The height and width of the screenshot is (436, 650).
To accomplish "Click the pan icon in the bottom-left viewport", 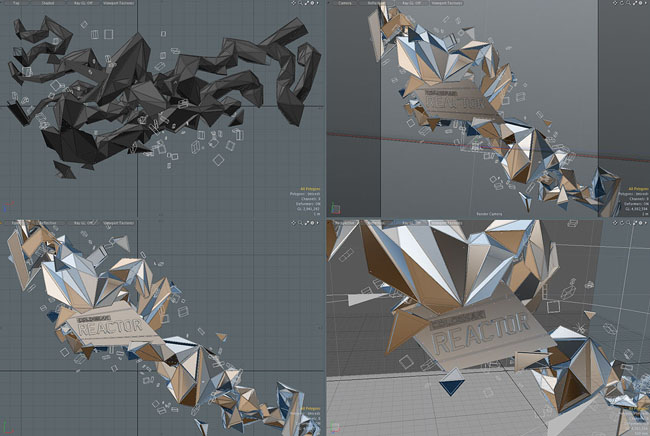I will (293, 223).
